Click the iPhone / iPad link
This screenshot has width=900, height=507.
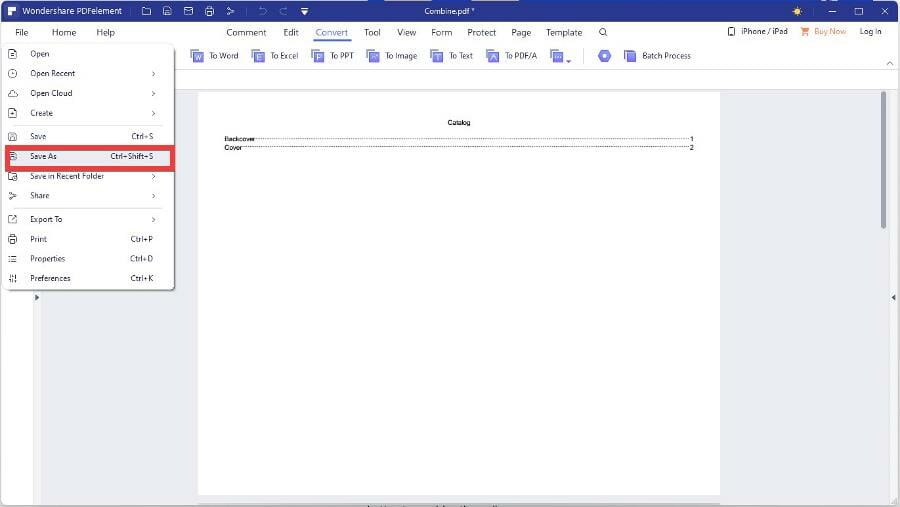coord(758,32)
